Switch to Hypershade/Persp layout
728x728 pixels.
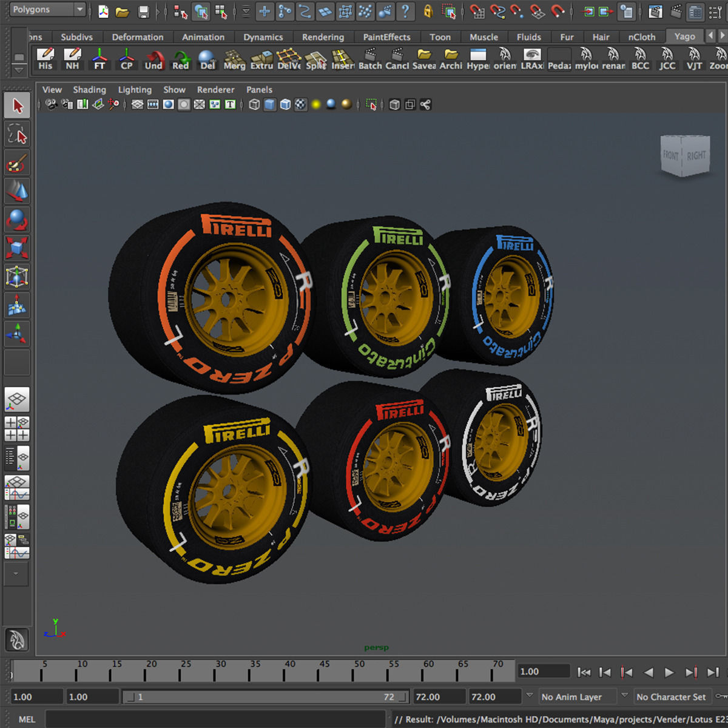[17, 517]
